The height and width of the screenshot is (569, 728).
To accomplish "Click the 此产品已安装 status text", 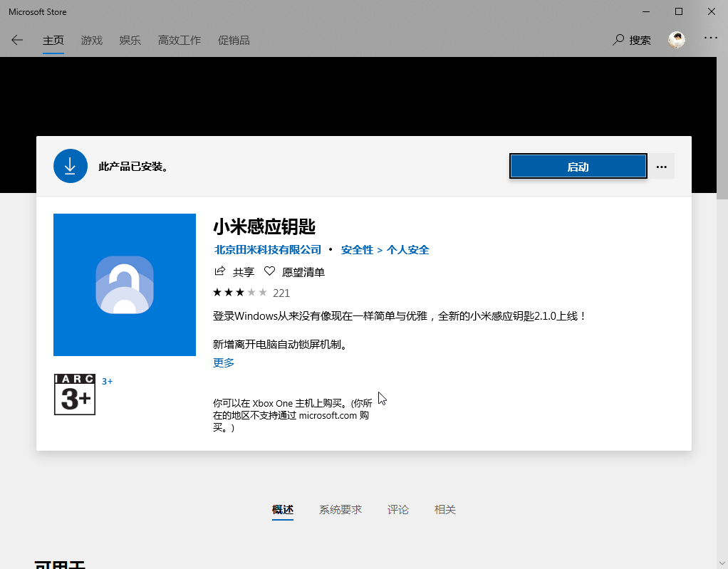I will pos(134,166).
